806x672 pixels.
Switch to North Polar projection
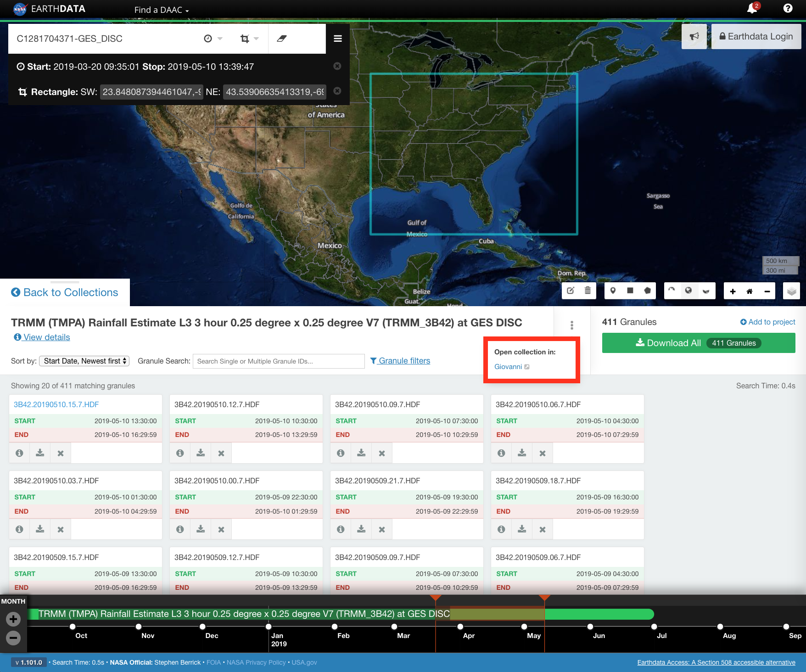(672, 291)
